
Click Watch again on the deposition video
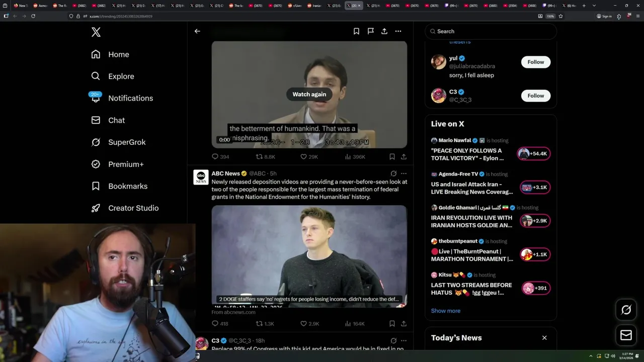309,94
